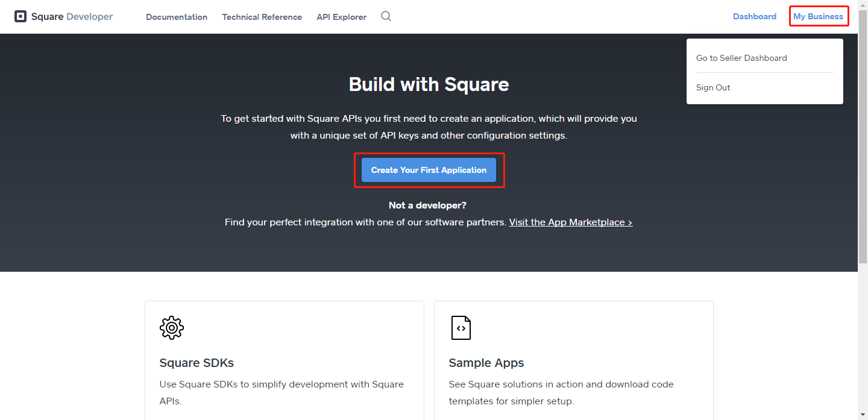Open the Square SDKs card heading
This screenshot has width=868, height=420.
[x=197, y=363]
